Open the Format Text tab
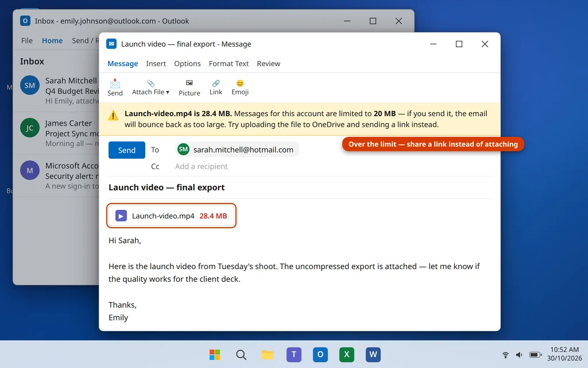This screenshot has width=588, height=368. 229,63
